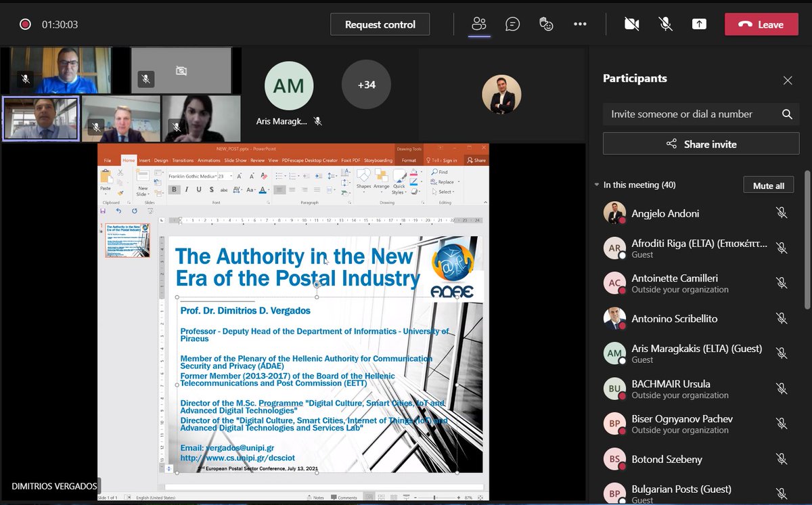This screenshot has width=812, height=505.
Task: Click Share in the PowerPoint title ribbon
Action: pos(476,160)
